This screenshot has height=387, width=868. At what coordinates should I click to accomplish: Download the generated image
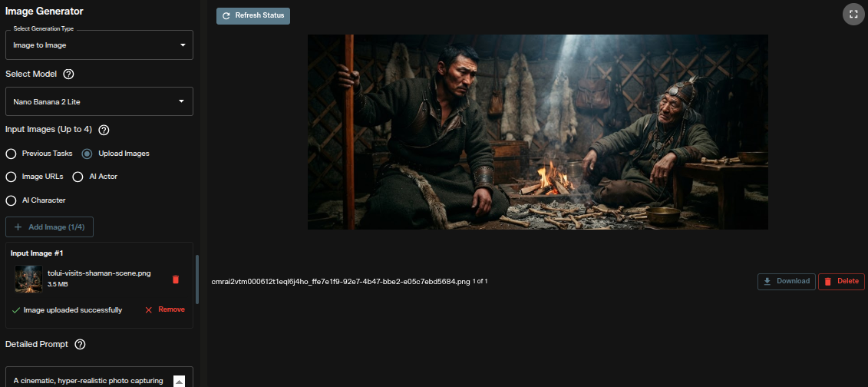[787, 281]
